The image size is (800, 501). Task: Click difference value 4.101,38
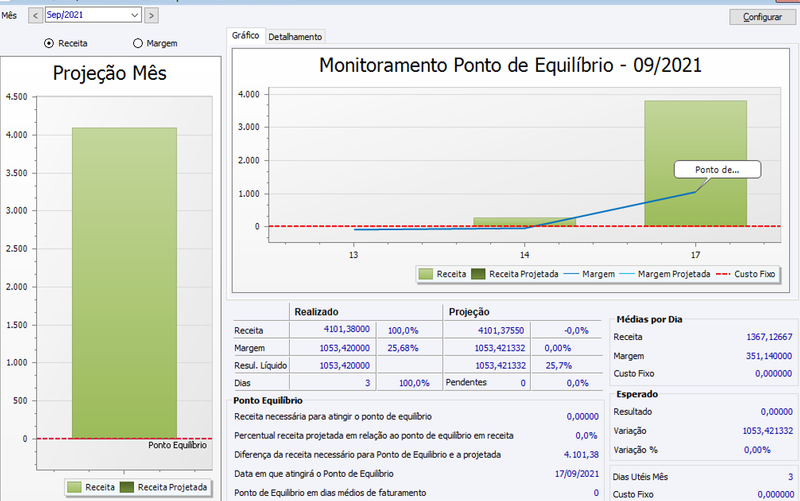pyautogui.click(x=581, y=455)
